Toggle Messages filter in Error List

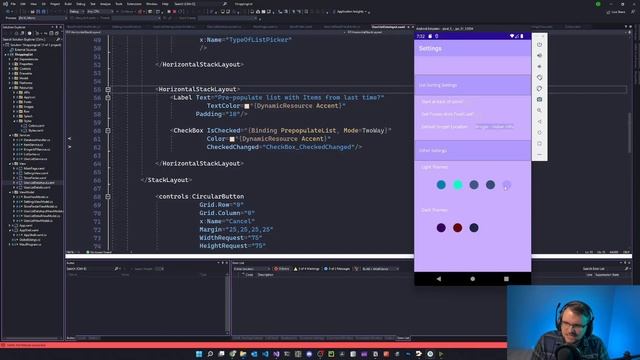pyautogui.click(x=337, y=269)
